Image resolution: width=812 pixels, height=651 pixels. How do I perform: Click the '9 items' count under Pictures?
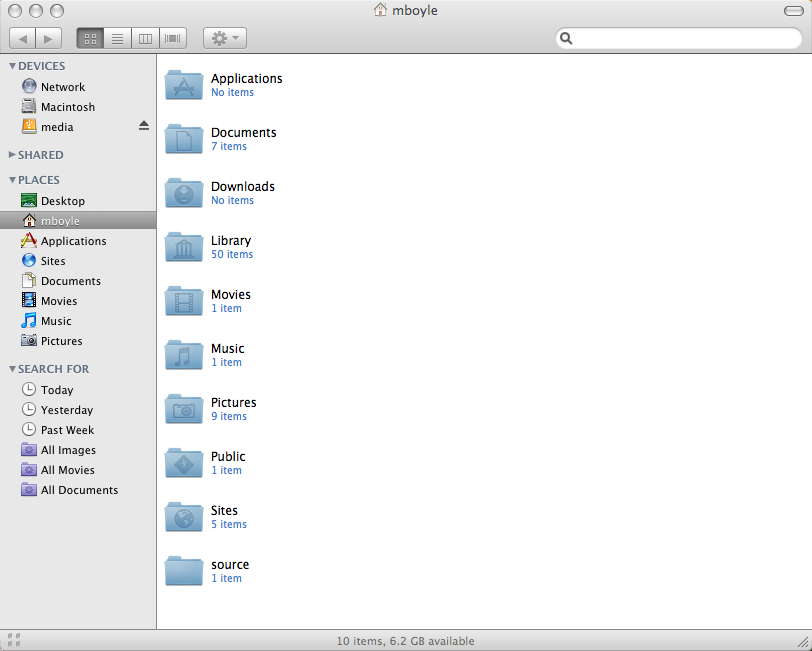click(229, 416)
